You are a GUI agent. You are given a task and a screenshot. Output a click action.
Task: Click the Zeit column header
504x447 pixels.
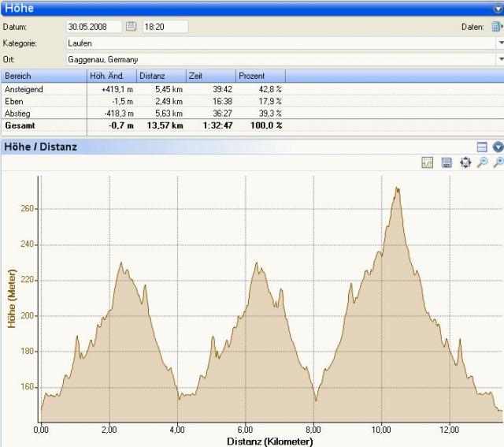[x=209, y=76]
